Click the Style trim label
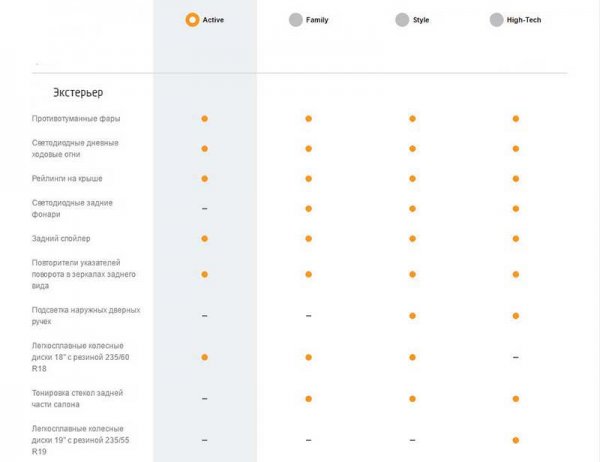 pyautogui.click(x=421, y=20)
